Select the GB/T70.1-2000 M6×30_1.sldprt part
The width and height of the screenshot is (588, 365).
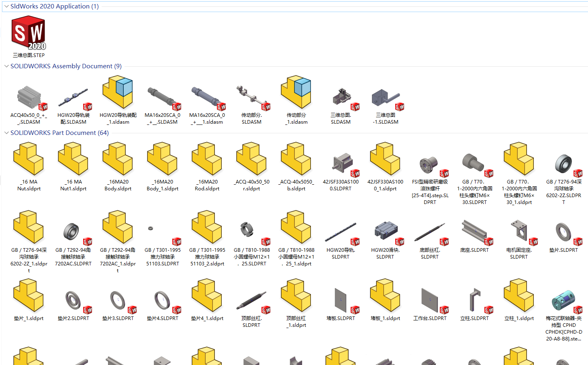pyautogui.click(x=519, y=173)
